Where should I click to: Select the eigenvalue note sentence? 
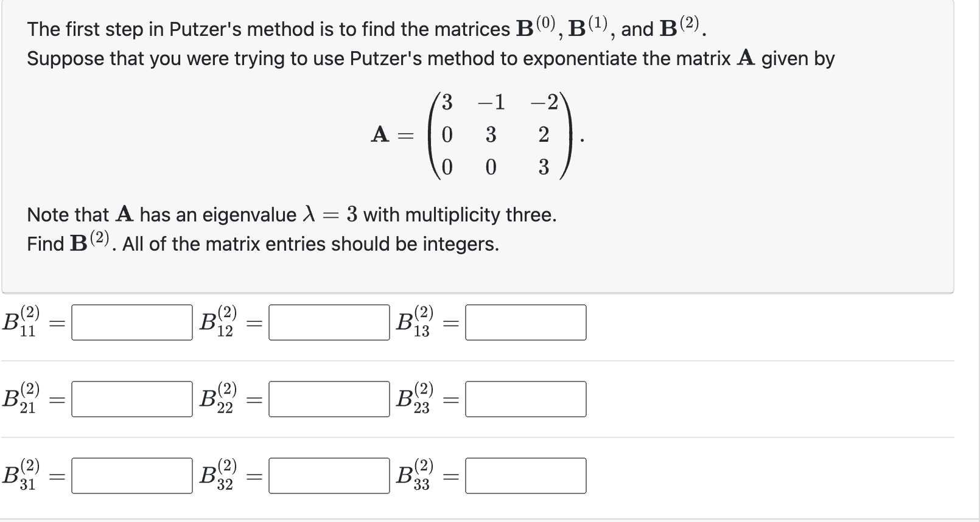click(x=291, y=214)
